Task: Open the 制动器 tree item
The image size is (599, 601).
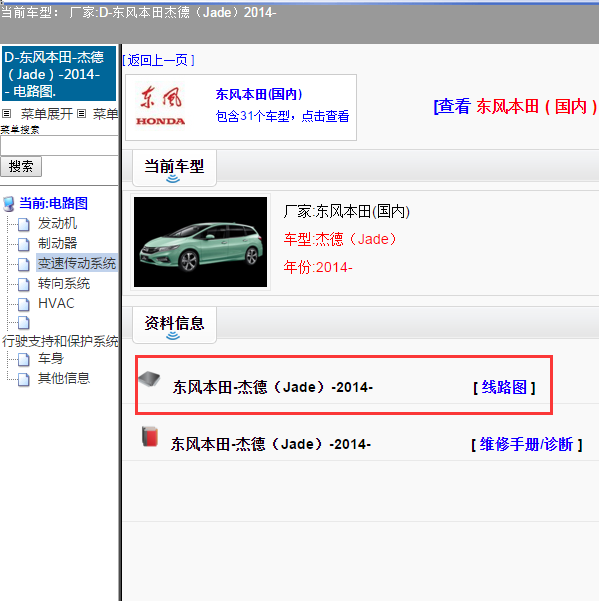Action: 57,243
